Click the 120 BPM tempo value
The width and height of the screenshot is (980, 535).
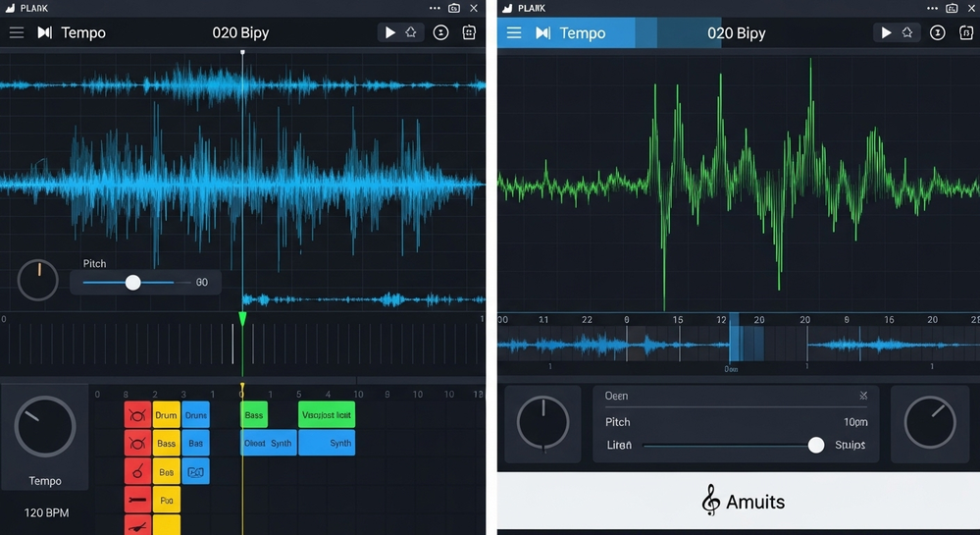[x=46, y=512]
